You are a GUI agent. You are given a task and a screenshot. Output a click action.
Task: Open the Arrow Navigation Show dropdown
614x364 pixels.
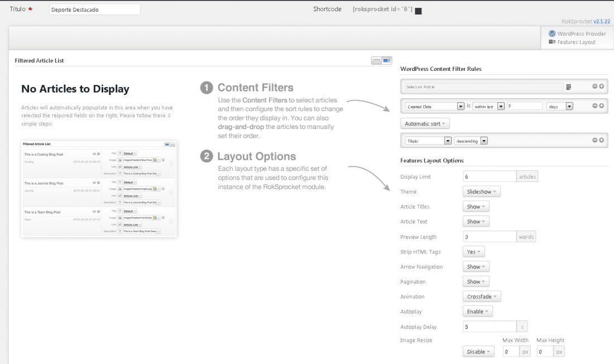(476, 266)
